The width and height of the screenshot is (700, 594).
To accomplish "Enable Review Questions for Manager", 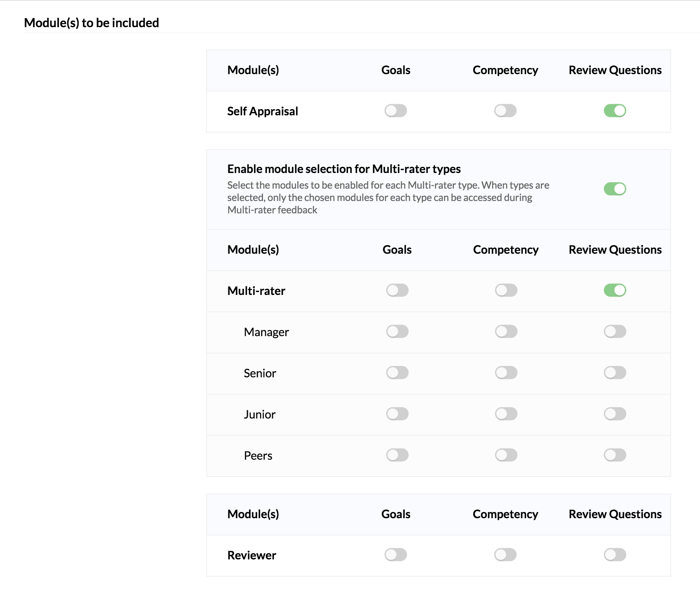I will (x=615, y=332).
